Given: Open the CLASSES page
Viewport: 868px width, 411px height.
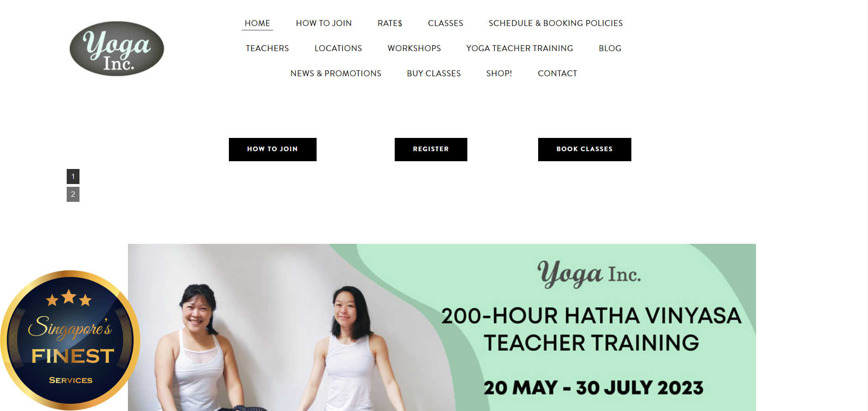Looking at the screenshot, I should click(x=445, y=23).
